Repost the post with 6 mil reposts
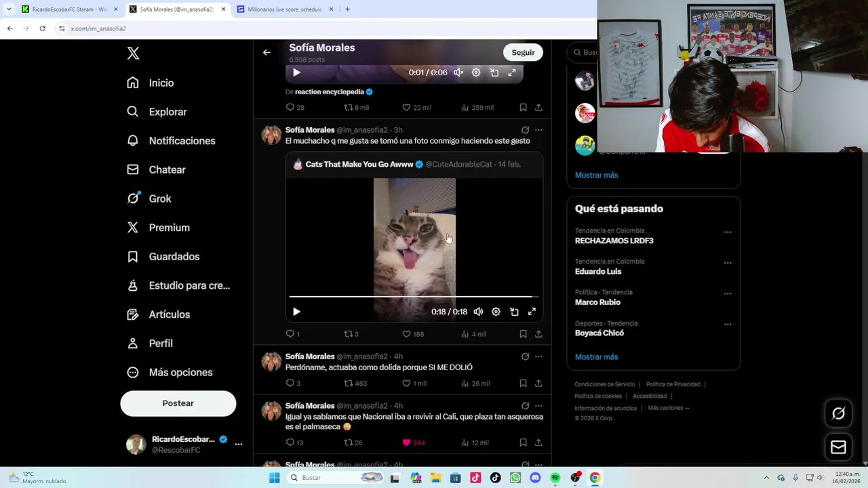868x488 pixels. pos(357,108)
